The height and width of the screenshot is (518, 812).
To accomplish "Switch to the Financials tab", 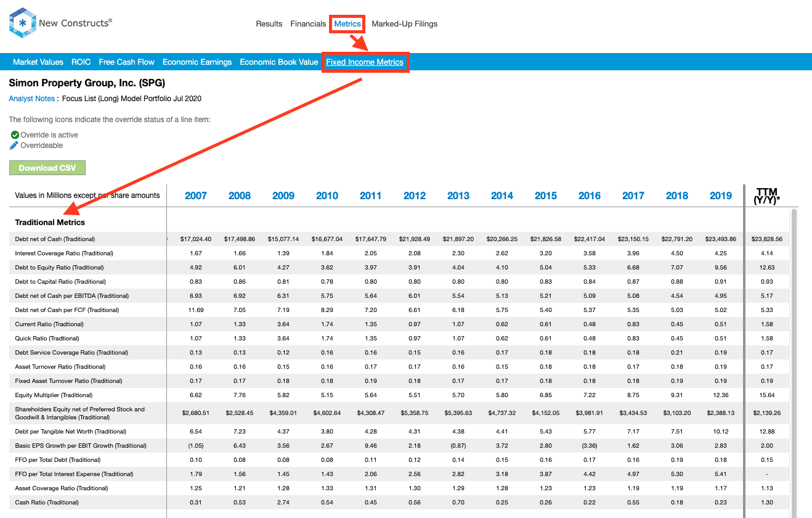I will click(308, 23).
